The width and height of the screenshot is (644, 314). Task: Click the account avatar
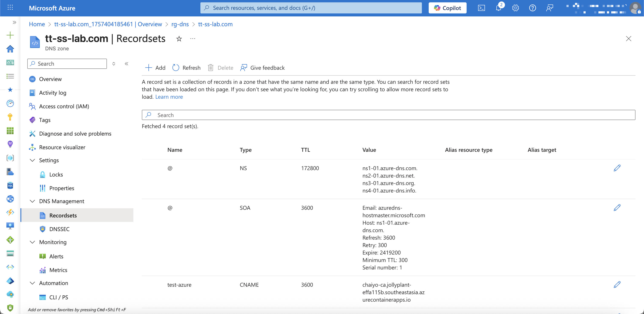coord(636,8)
